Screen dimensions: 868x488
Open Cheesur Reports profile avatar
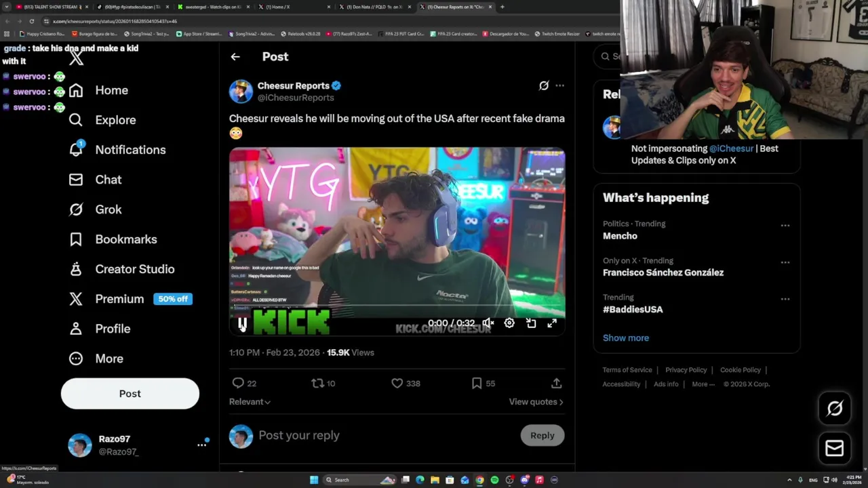coord(241,91)
